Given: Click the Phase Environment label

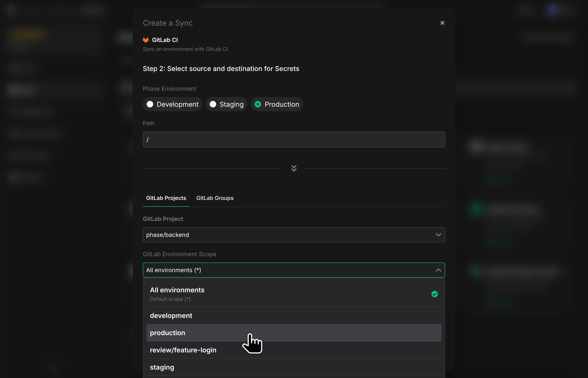Looking at the screenshot, I should 169,89.
